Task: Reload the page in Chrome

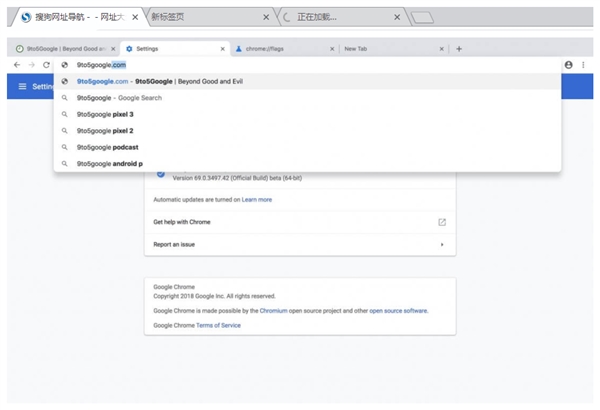Action: click(46, 65)
